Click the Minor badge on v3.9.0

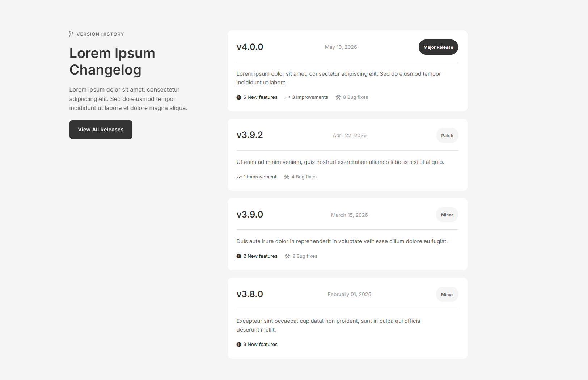click(447, 215)
